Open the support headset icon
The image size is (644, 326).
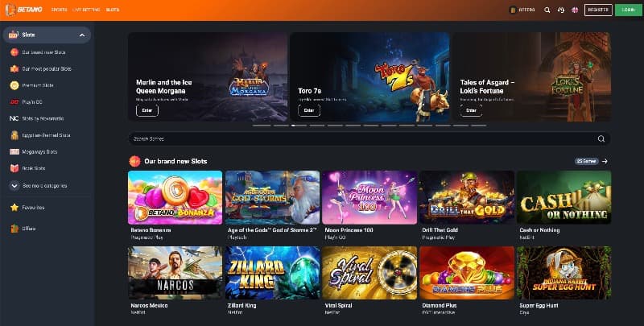561,10
